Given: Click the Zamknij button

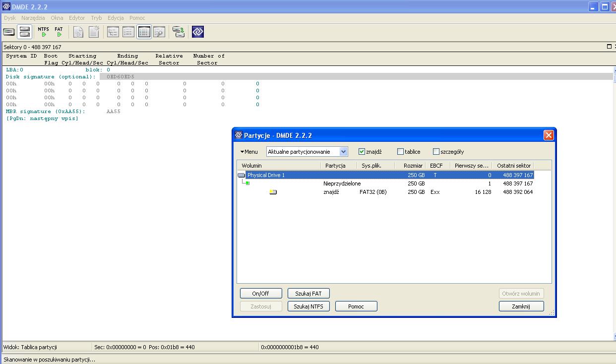Looking at the screenshot, I should 521,306.
